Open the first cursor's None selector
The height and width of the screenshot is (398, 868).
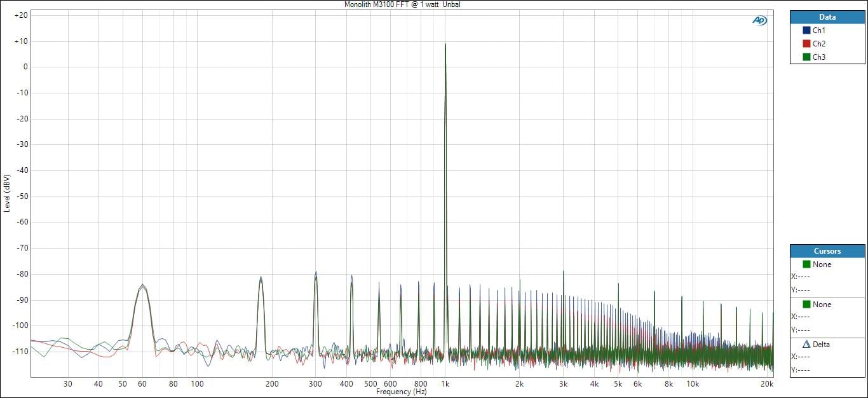click(x=822, y=264)
